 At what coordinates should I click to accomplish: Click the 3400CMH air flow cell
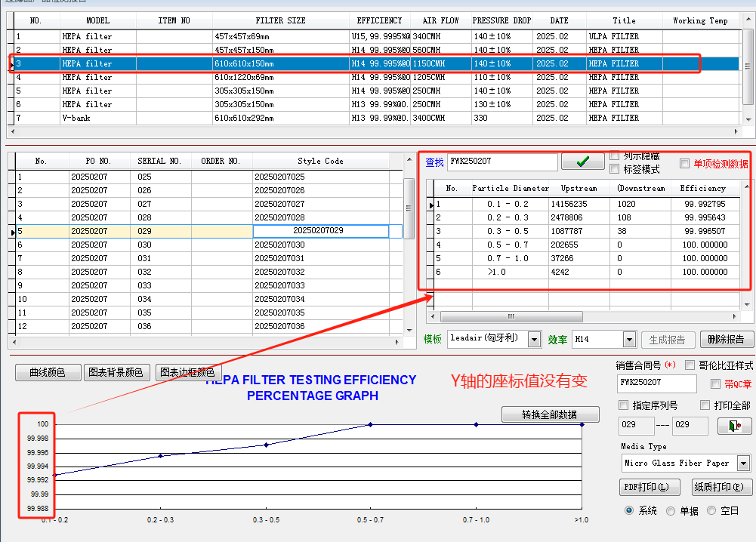pyautogui.click(x=440, y=118)
